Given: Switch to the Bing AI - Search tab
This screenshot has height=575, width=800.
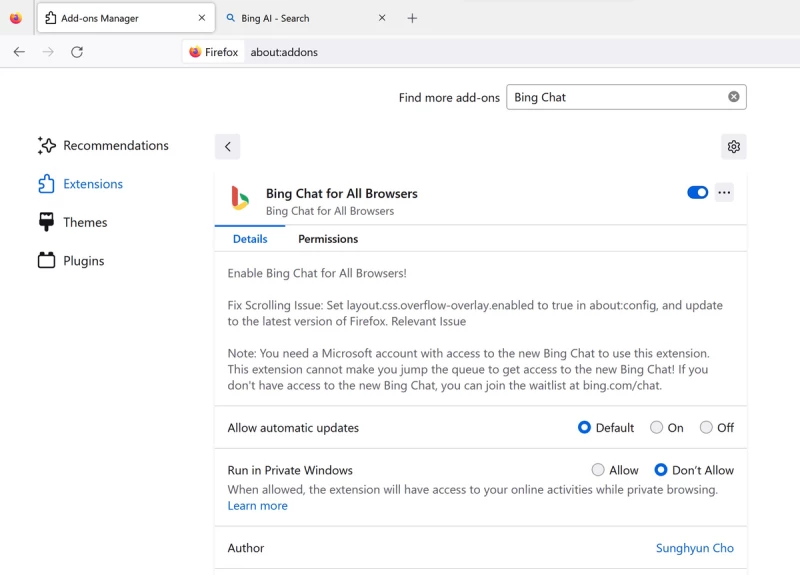Looking at the screenshot, I should [300, 18].
